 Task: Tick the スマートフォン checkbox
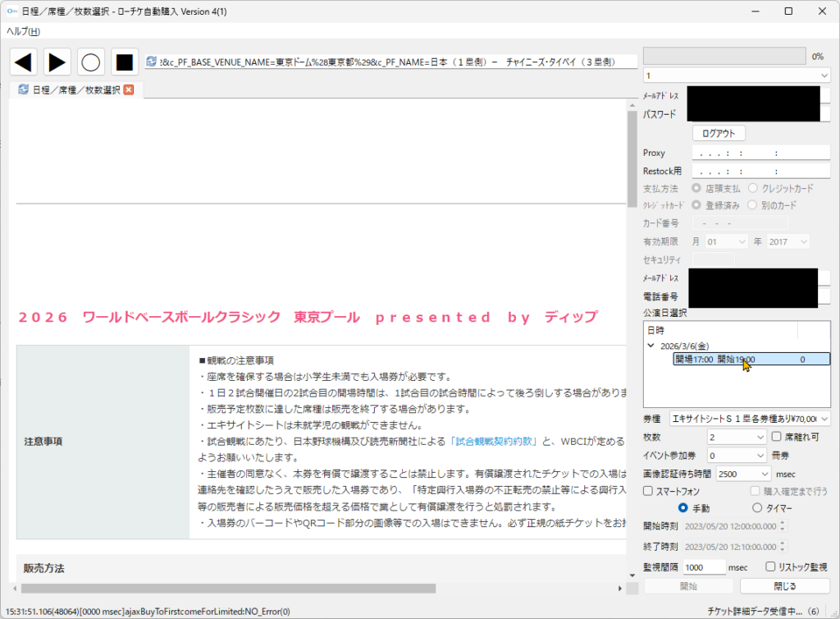[x=649, y=491]
